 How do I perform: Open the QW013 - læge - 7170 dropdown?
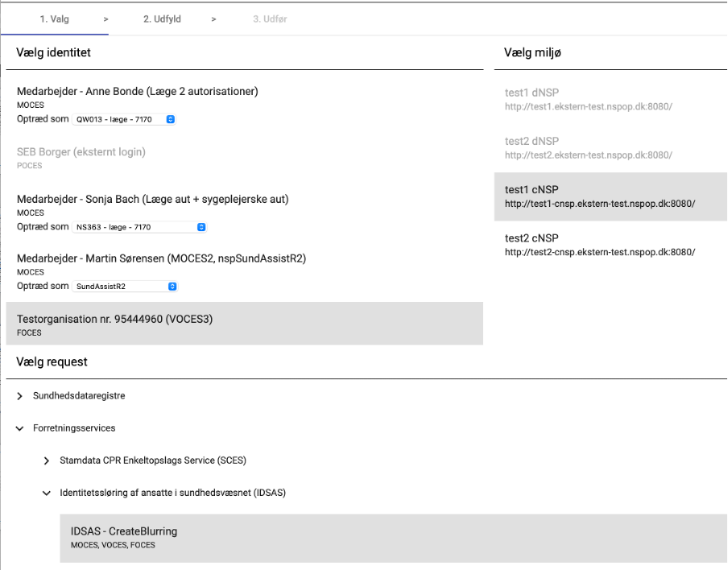(124, 119)
